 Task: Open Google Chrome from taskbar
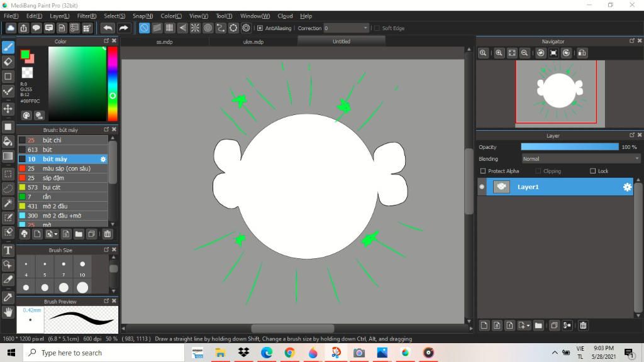[289, 353]
